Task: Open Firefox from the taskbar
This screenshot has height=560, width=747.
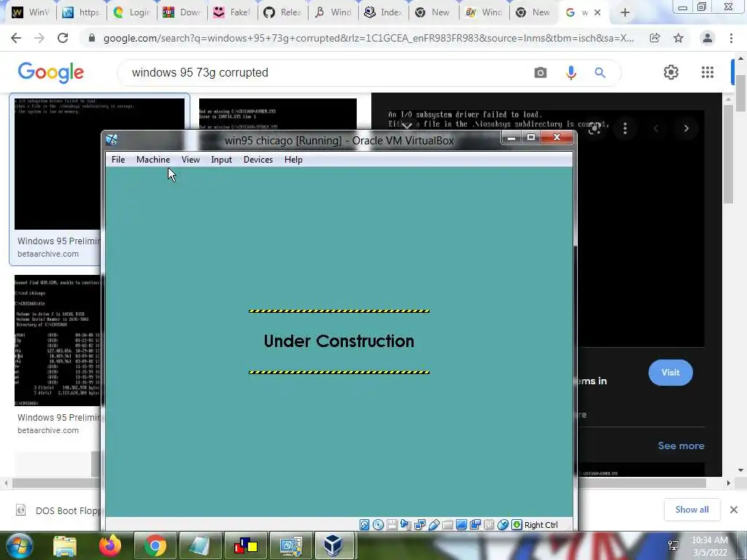Action: click(110, 545)
